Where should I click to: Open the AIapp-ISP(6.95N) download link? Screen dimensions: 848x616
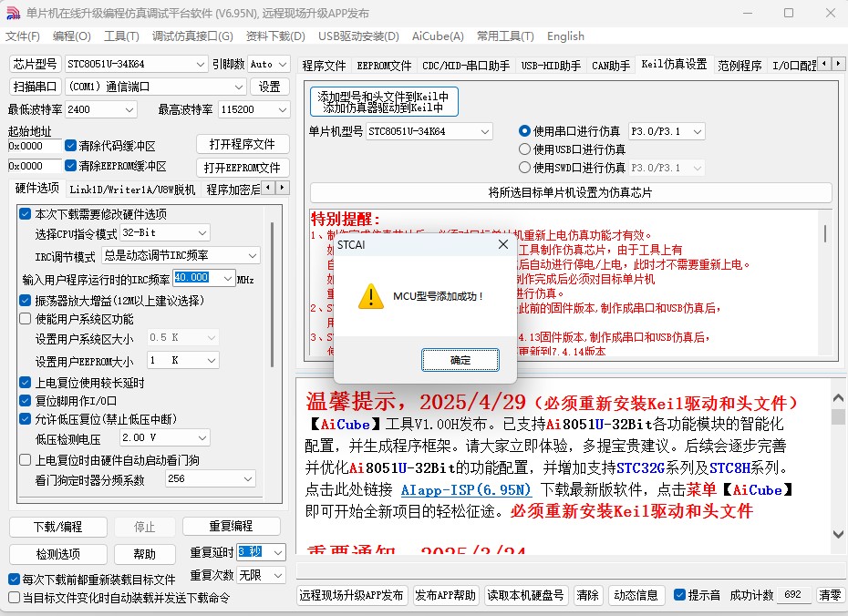465,490
